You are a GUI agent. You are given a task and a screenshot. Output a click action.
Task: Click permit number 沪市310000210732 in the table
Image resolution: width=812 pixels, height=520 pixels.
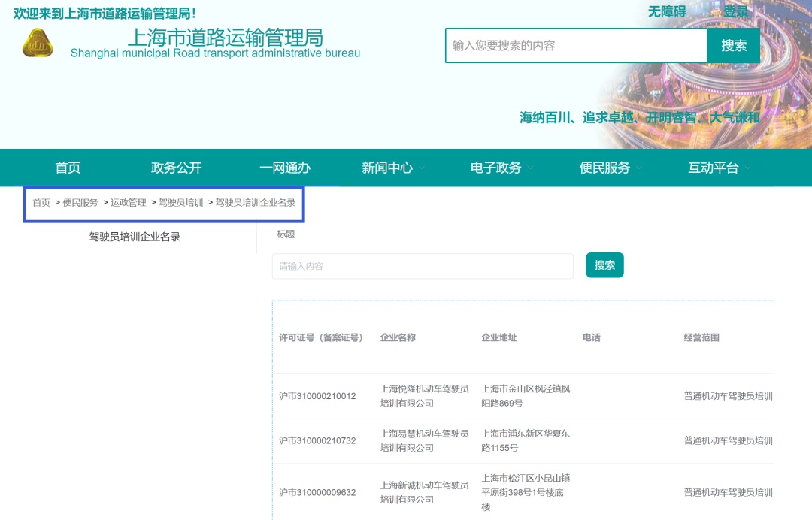point(317,441)
